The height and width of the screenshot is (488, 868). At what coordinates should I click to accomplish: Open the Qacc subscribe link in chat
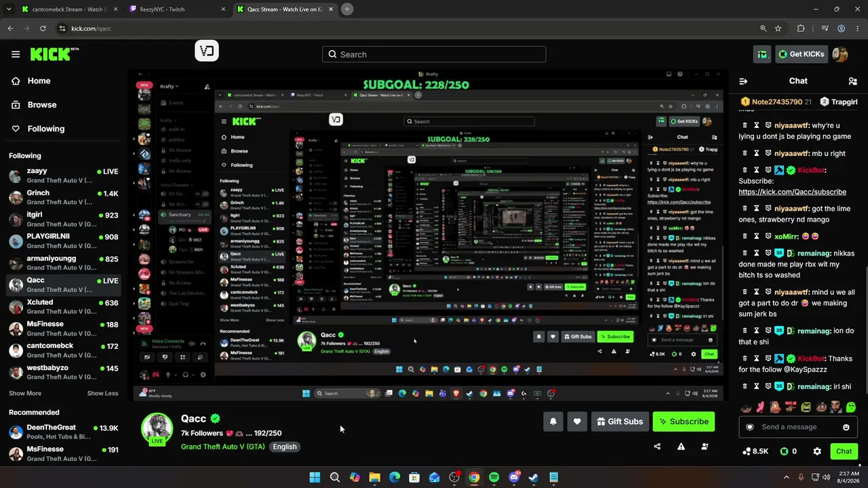792,192
